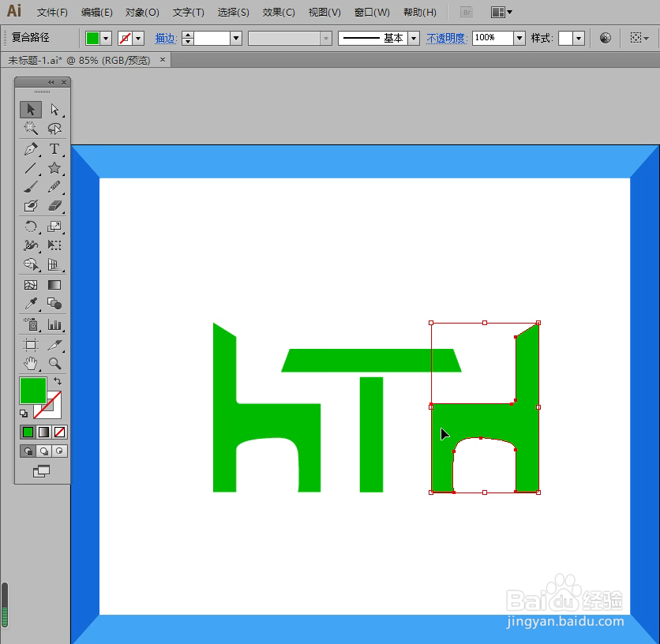Select the Line Segment tool
The width and height of the screenshot is (660, 644).
[x=31, y=168]
